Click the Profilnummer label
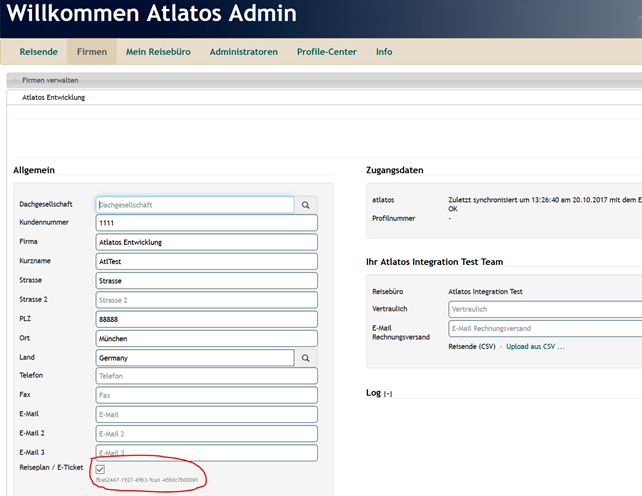 click(393, 218)
